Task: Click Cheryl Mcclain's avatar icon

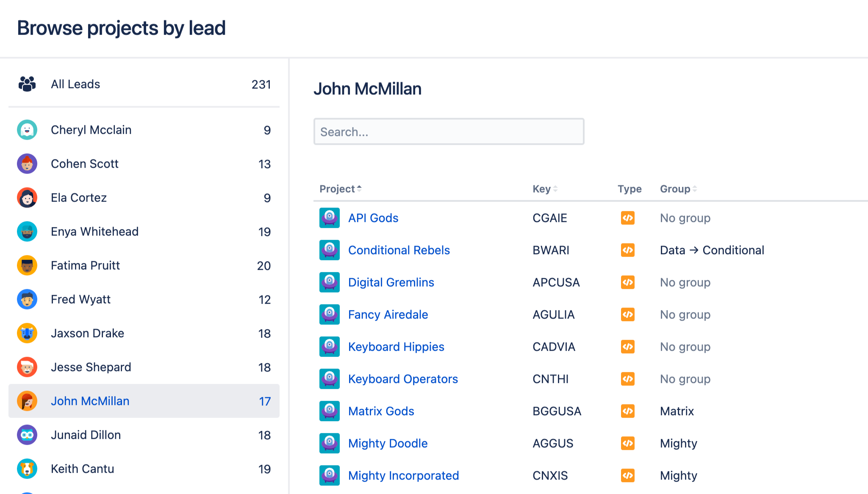Action: coord(27,130)
